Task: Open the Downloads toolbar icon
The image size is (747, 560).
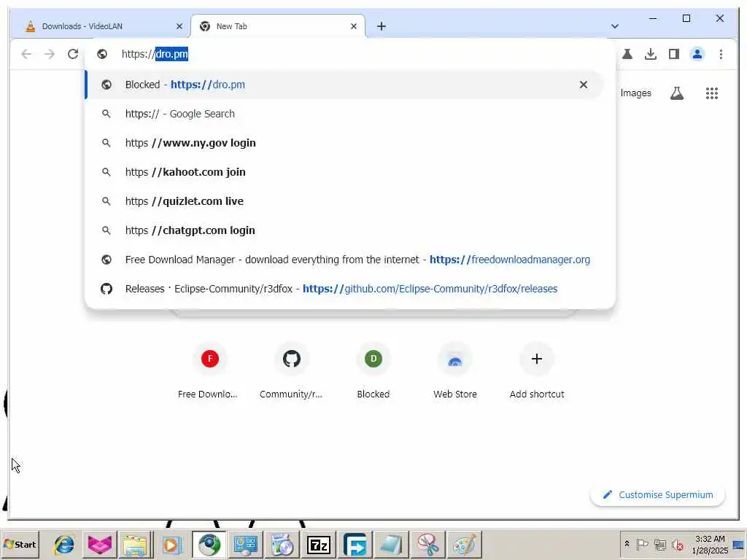Action: (x=650, y=54)
